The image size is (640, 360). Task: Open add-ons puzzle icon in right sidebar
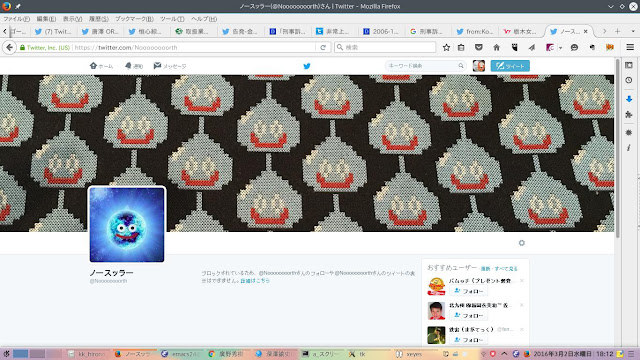pos(629,115)
